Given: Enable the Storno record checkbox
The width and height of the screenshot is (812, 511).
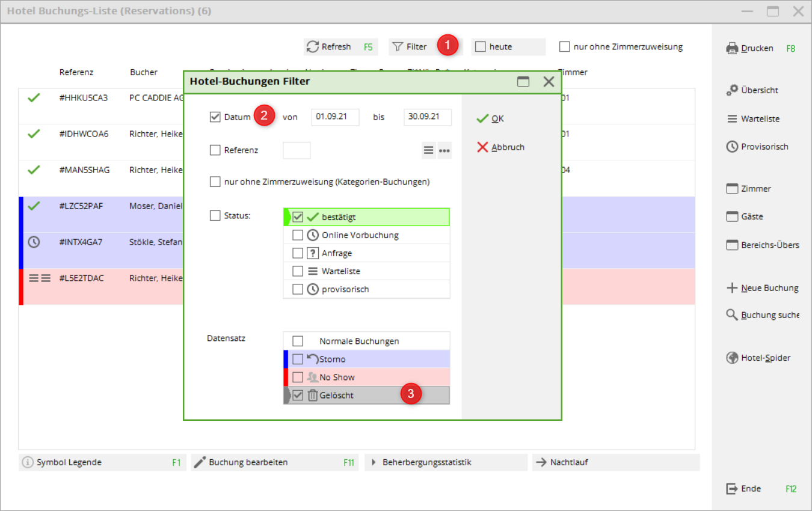Looking at the screenshot, I should point(298,360).
